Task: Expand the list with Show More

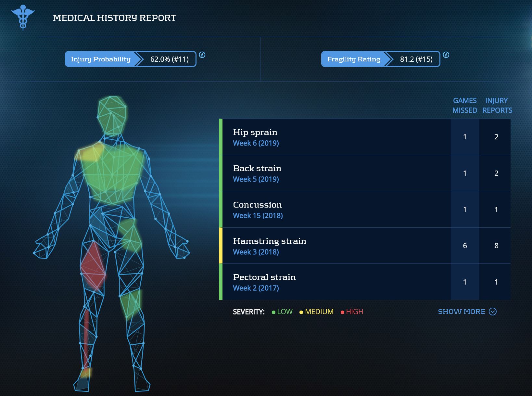Action: (462, 312)
